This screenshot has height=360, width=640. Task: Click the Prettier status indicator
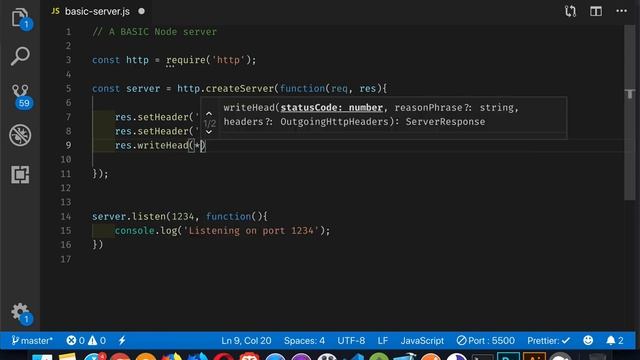[x=548, y=340]
